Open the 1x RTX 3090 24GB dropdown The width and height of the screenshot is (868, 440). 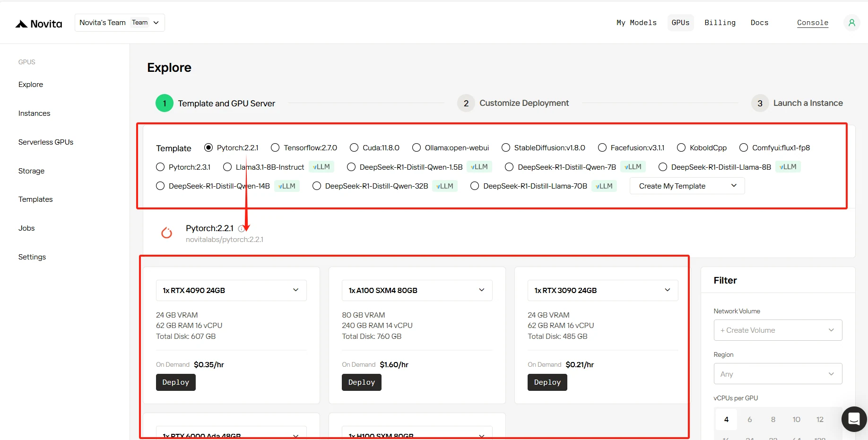(603, 290)
